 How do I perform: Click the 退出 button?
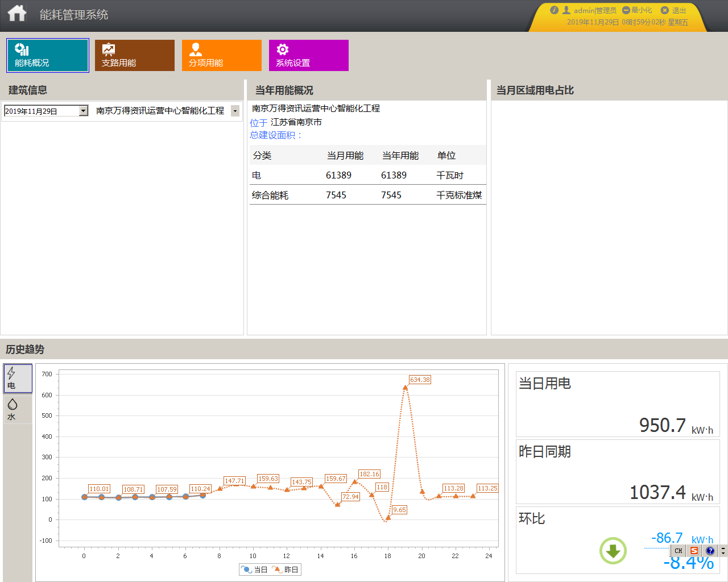(673, 10)
